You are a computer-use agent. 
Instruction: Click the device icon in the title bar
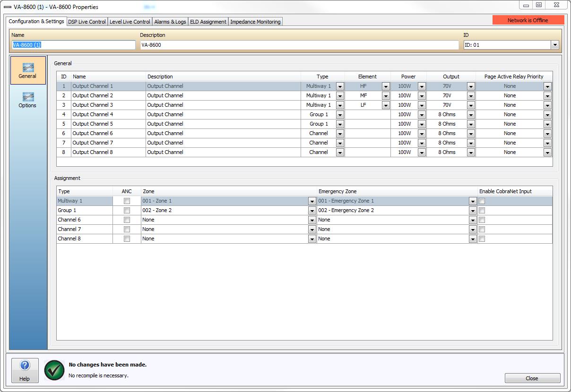pyautogui.click(x=7, y=7)
